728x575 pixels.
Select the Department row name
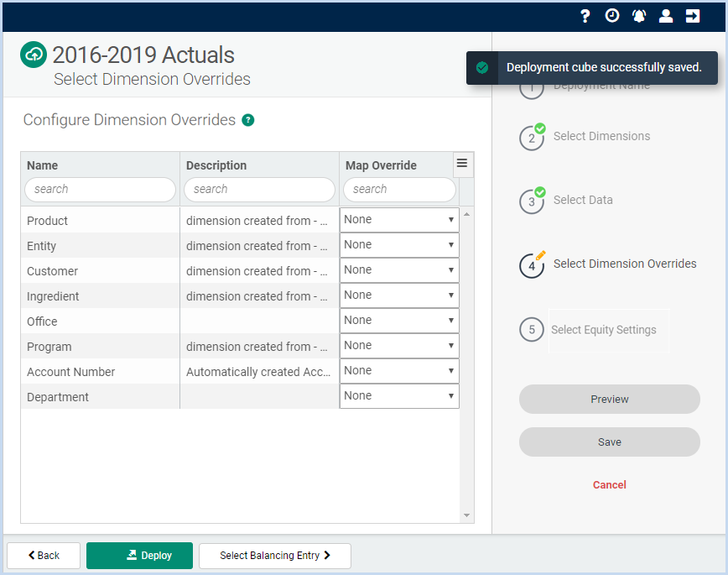[58, 397]
